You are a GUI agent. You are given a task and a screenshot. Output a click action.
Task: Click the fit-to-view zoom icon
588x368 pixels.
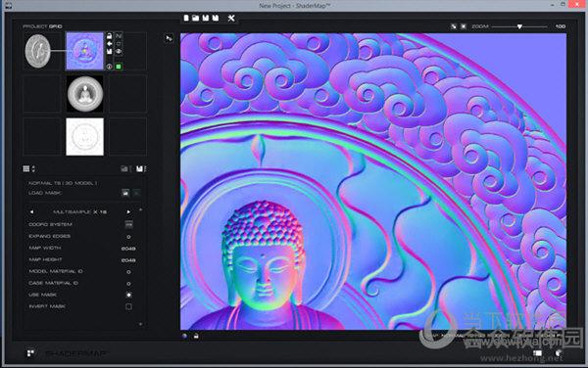tap(454, 26)
